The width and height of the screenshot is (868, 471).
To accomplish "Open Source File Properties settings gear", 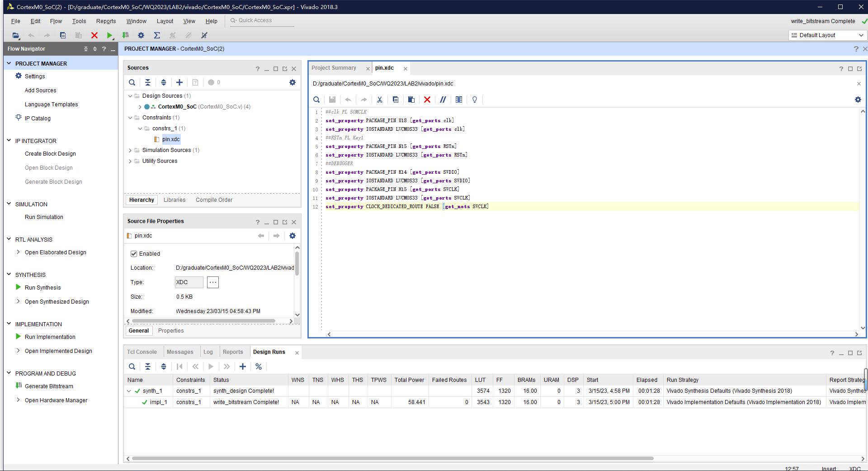I will pos(292,236).
